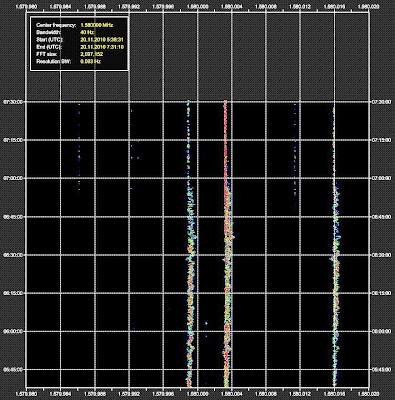395x400 pixels.
Task: Select the '1.580000 MHz' center frequency value
Action: click(x=97, y=25)
